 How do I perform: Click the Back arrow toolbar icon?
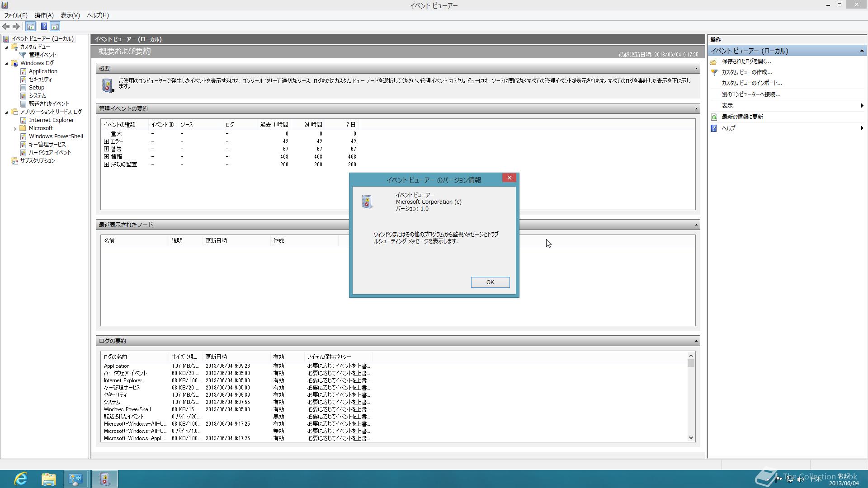click(x=6, y=27)
